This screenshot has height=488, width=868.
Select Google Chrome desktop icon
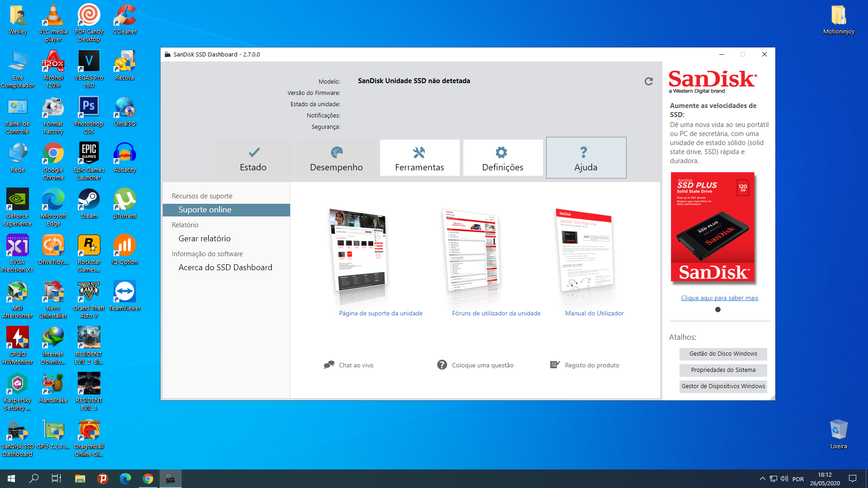53,161
